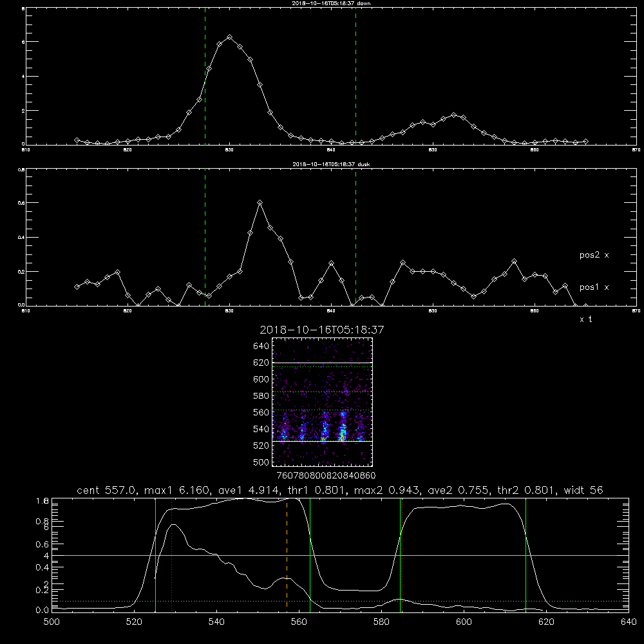
Task: Click the 500 label on the spectrogram y-axis
Action: (261, 462)
